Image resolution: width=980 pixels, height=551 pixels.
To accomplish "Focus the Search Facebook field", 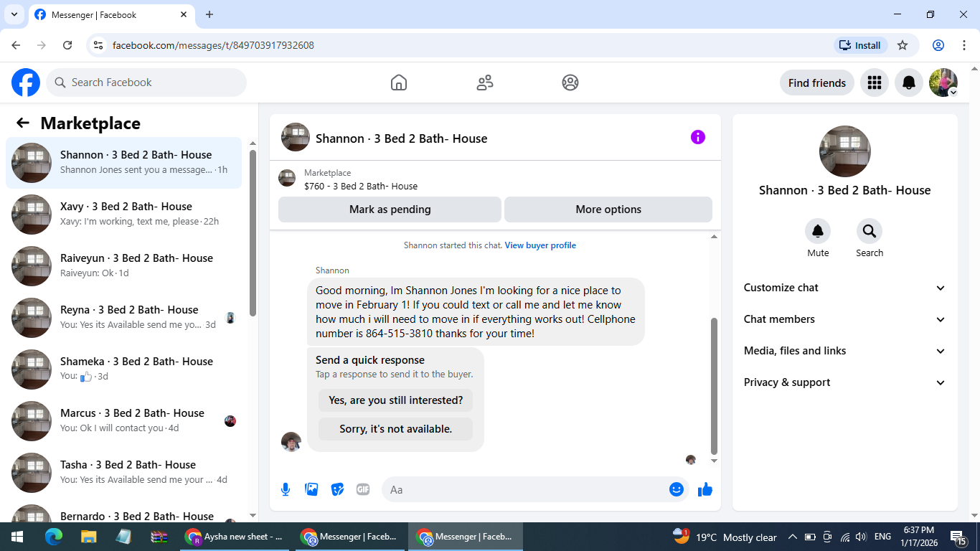I will 146,83.
